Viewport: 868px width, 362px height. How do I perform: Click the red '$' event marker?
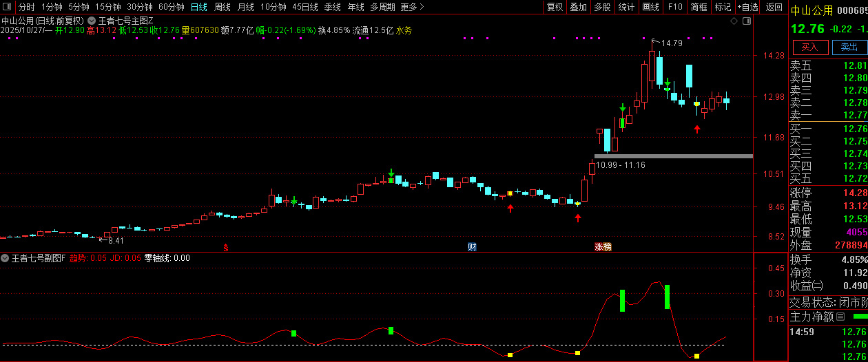click(225, 246)
